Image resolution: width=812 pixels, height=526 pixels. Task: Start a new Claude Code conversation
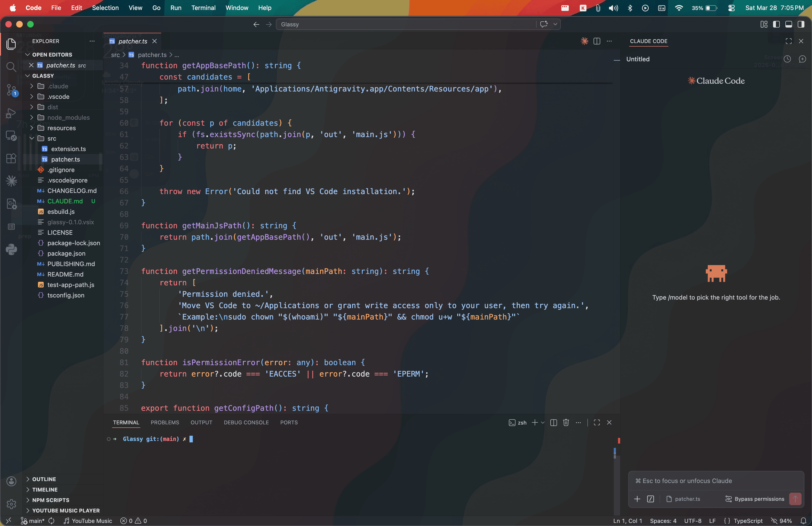tap(802, 59)
